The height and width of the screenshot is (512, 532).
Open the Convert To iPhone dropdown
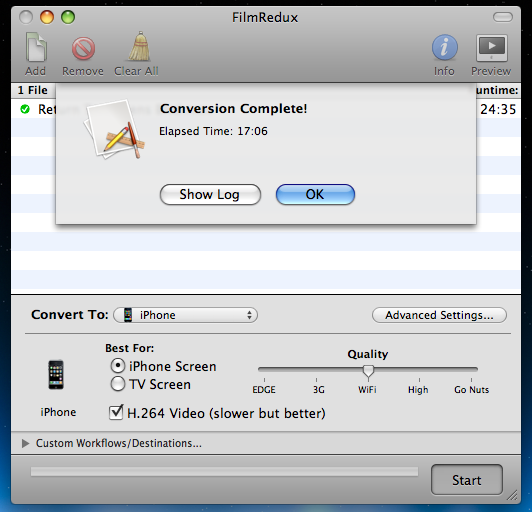click(x=186, y=315)
